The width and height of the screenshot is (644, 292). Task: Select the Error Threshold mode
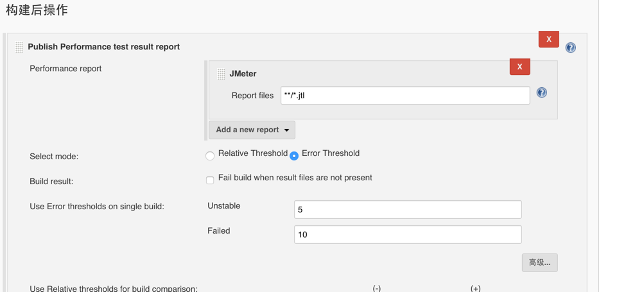(294, 156)
